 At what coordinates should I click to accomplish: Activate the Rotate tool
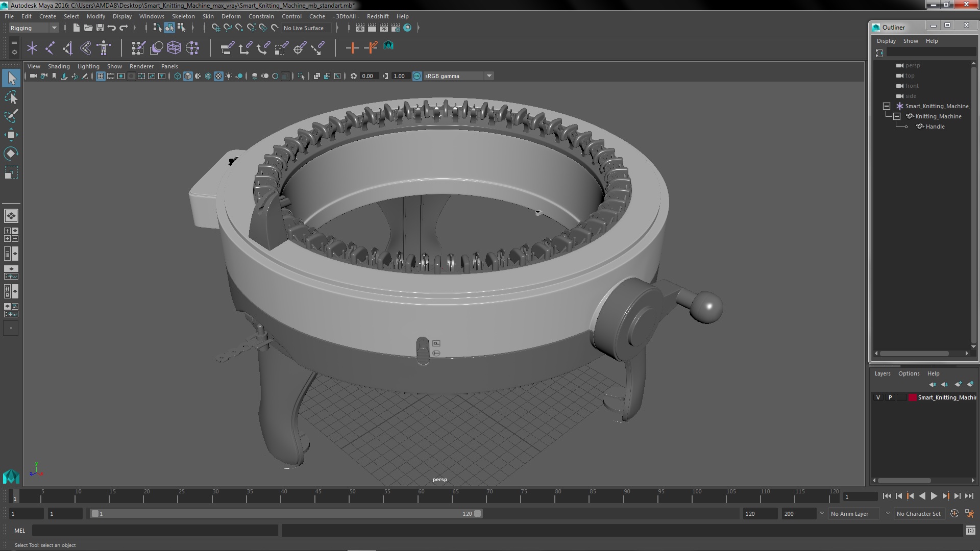(11, 154)
